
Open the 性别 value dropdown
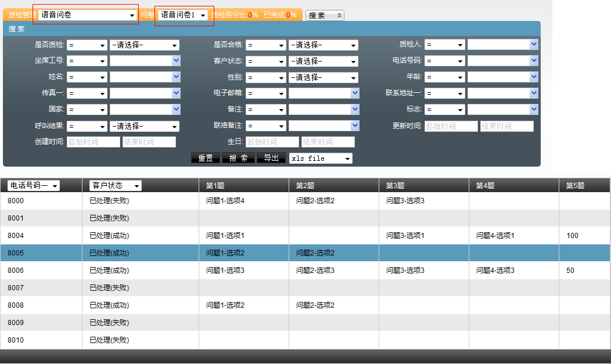pos(323,77)
